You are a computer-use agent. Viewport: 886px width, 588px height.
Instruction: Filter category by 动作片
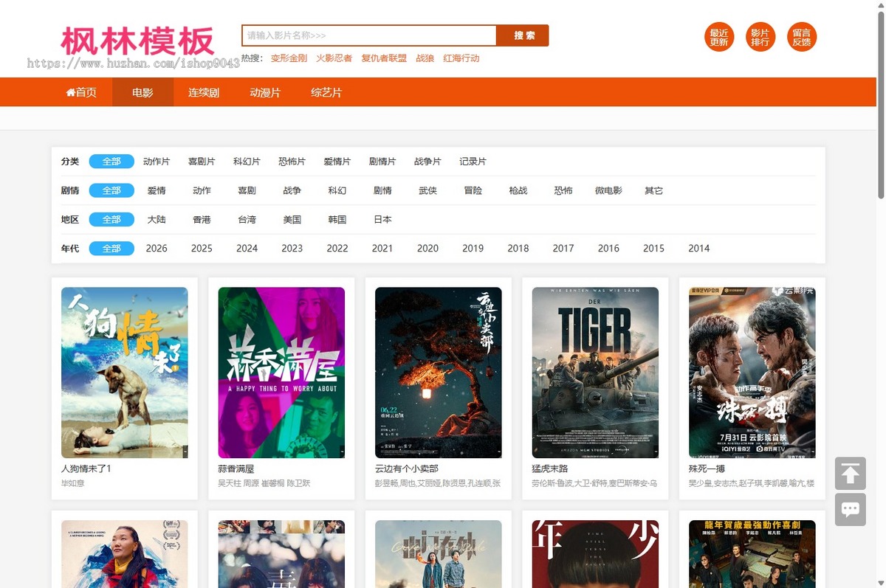157,162
